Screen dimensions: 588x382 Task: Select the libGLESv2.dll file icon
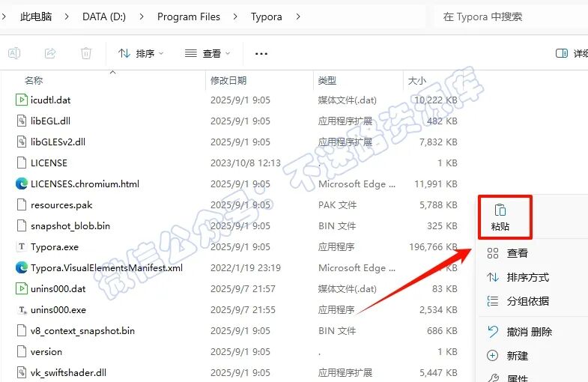(22, 142)
